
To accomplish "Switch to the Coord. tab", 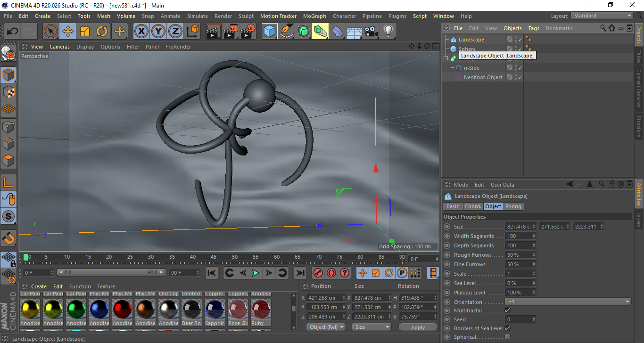I will point(473,206).
